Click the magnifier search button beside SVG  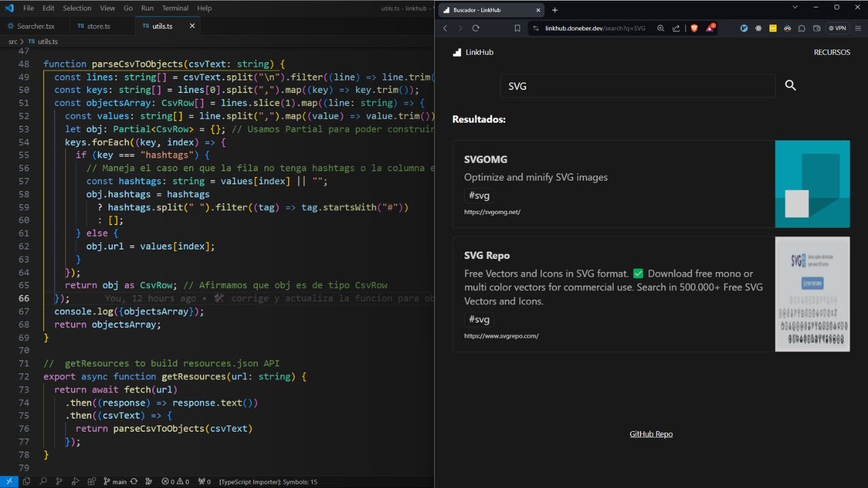click(790, 85)
